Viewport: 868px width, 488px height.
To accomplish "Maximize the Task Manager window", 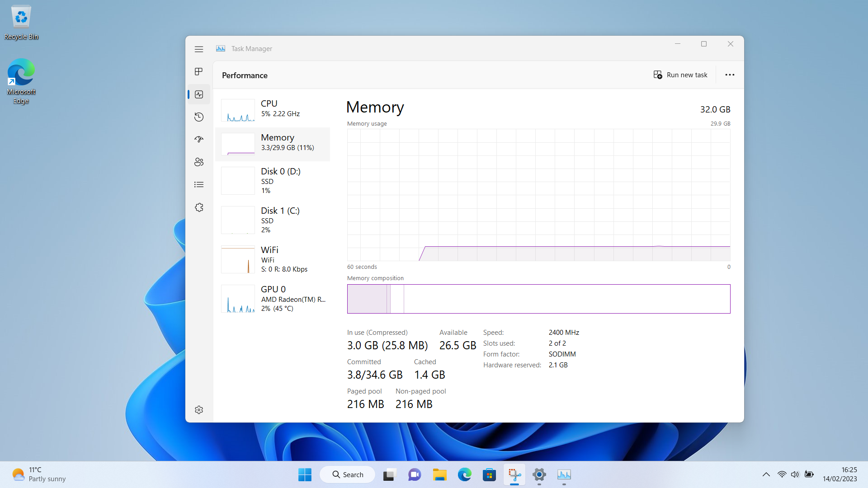I will (704, 44).
